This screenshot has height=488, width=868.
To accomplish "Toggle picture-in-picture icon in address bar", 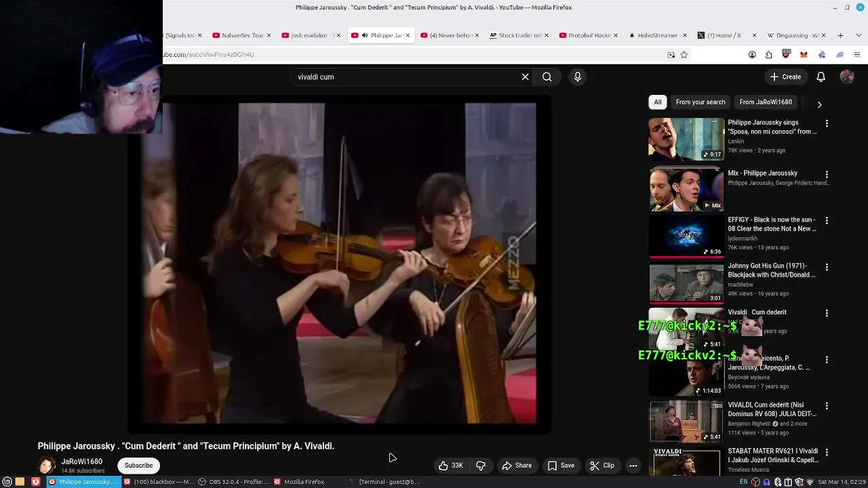I will pyautogui.click(x=671, y=55).
